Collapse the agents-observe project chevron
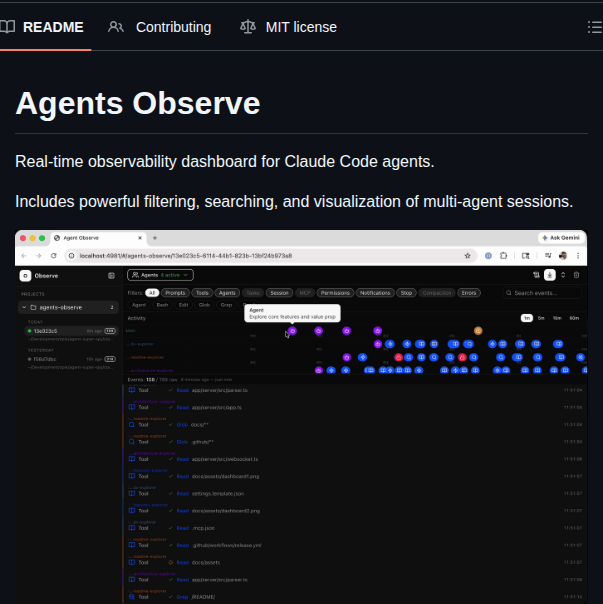This screenshot has width=603, height=604. (24, 307)
